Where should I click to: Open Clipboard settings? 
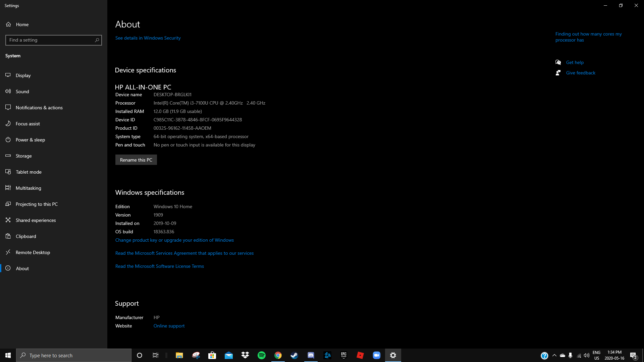pos(54,236)
